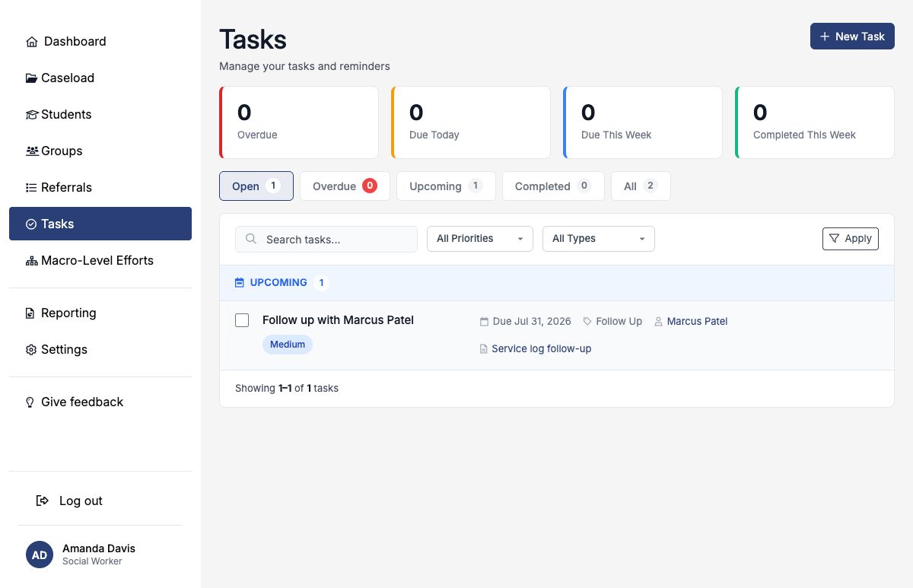
Task: Click the Due This Week summary card
Action: 643,122
